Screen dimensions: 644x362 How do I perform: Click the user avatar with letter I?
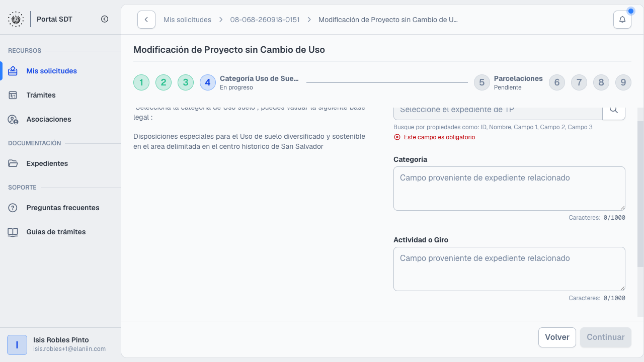[x=17, y=345]
